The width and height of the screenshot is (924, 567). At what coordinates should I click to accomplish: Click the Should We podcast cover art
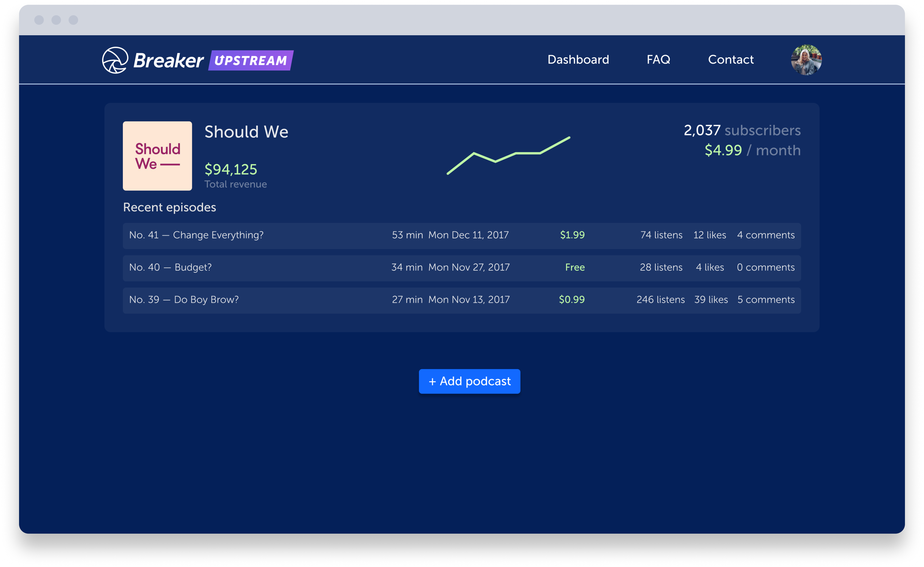[x=157, y=156]
